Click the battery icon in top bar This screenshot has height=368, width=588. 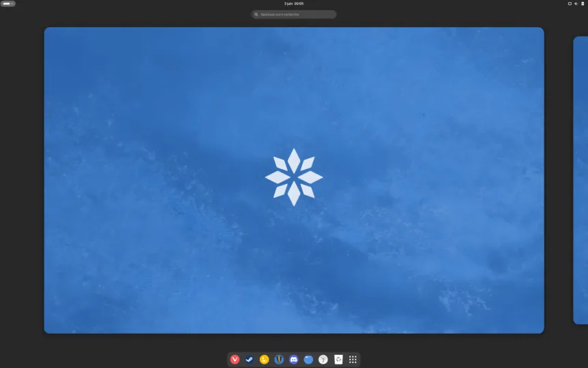click(583, 3)
